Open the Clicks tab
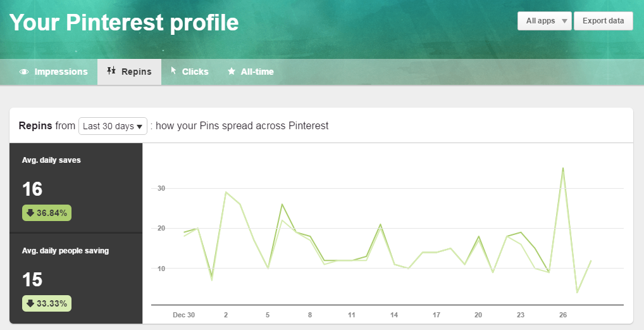This screenshot has width=644, height=330. click(x=190, y=72)
